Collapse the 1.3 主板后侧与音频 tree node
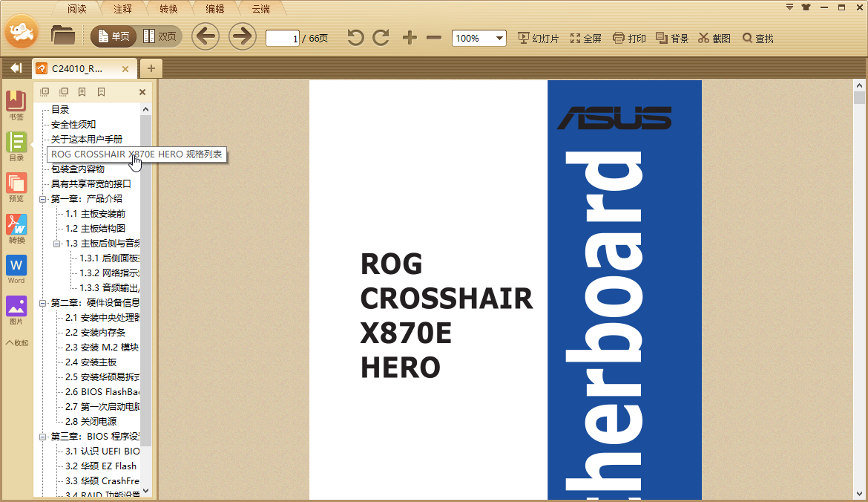 click(x=57, y=244)
